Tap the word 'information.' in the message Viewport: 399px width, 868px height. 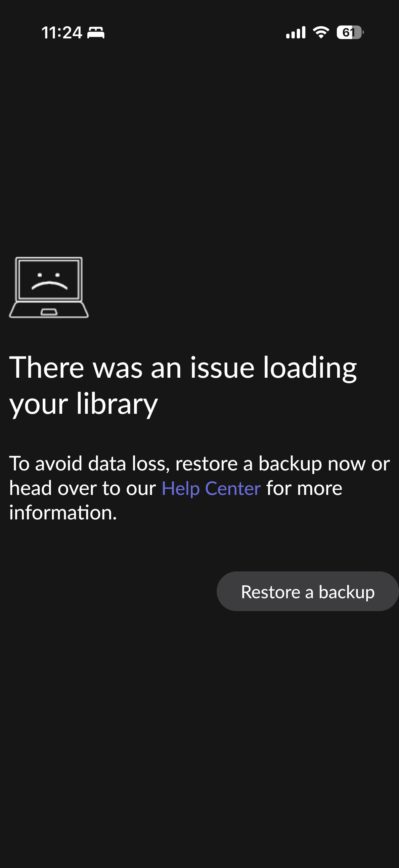63,512
